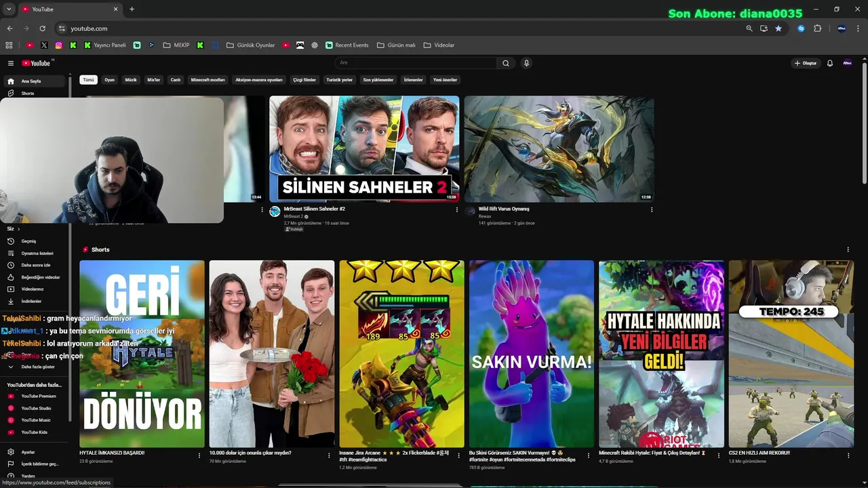868x488 pixels.
Task: Open Ayarlar settings in sidebar
Action: pos(36,452)
